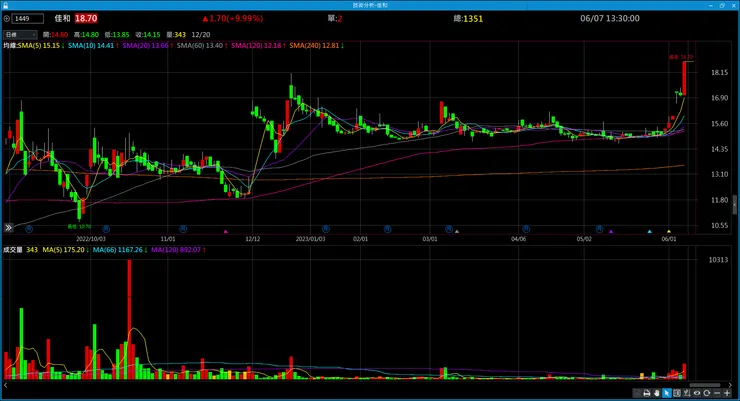Image resolution: width=740 pixels, height=401 pixels.
Task: Zoom out with the minus icon
Action: point(717,393)
